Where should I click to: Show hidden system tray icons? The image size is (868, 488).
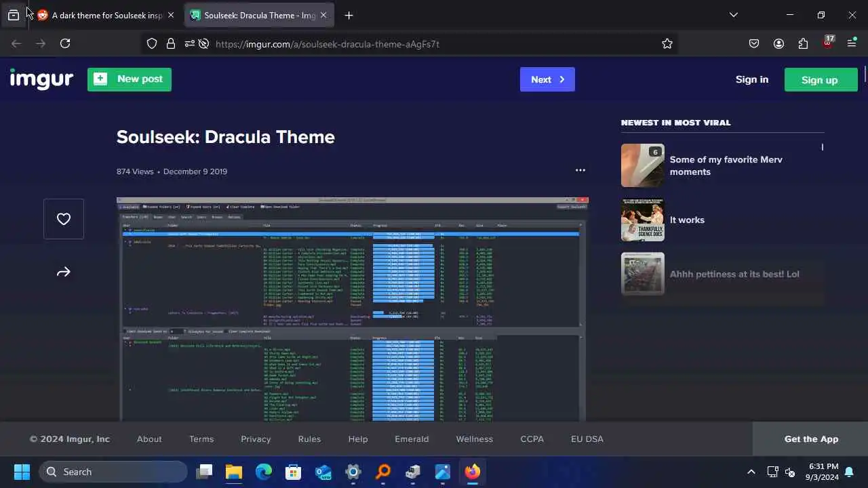(x=751, y=472)
